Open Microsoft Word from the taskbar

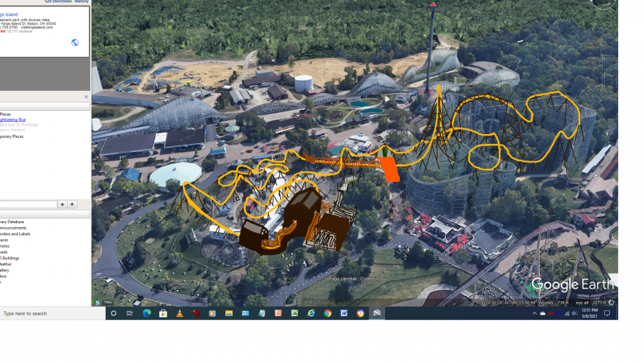tap(344, 313)
